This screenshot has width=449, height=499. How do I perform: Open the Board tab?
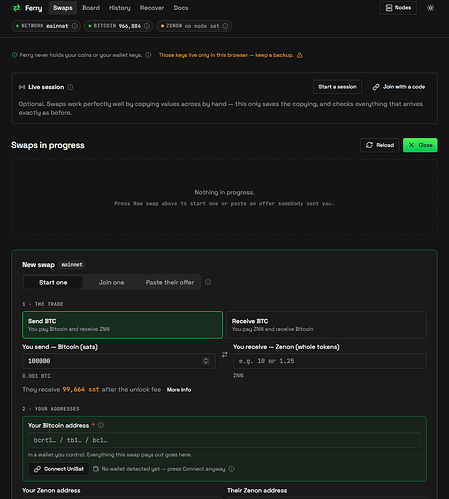[x=91, y=8]
